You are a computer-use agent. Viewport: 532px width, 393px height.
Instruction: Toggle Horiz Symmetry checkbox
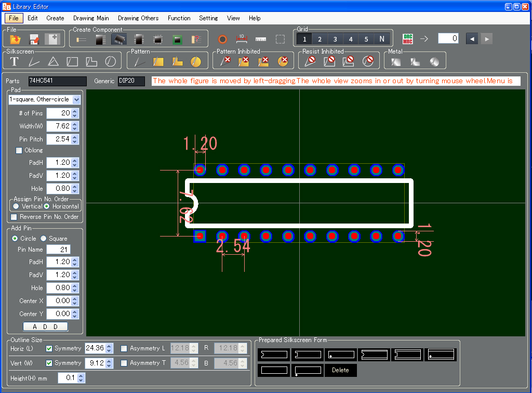point(49,348)
